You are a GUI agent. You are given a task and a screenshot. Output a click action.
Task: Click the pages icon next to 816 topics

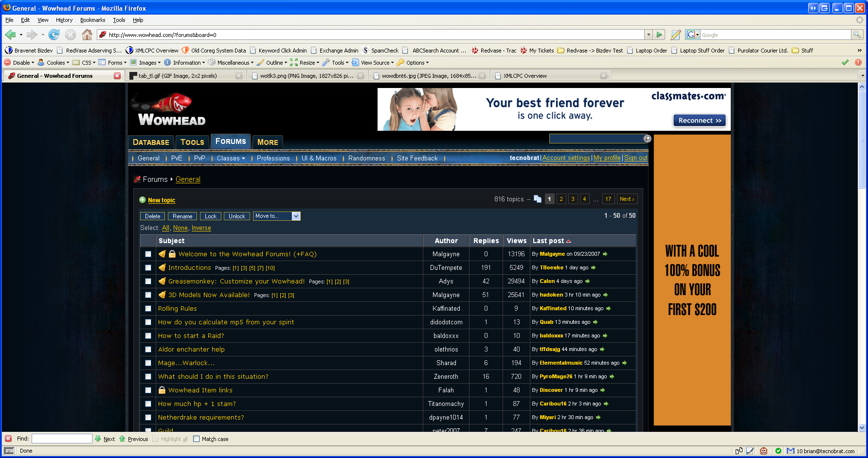pyautogui.click(x=538, y=199)
